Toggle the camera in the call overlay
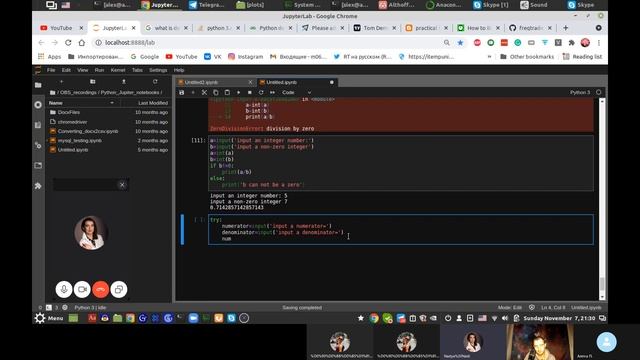Screen dimensions: 640x360 point(82,289)
